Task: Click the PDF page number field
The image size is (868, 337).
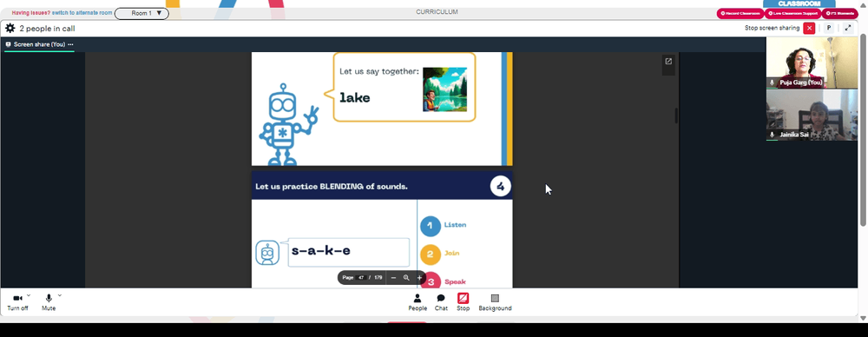Action: pyautogui.click(x=361, y=278)
